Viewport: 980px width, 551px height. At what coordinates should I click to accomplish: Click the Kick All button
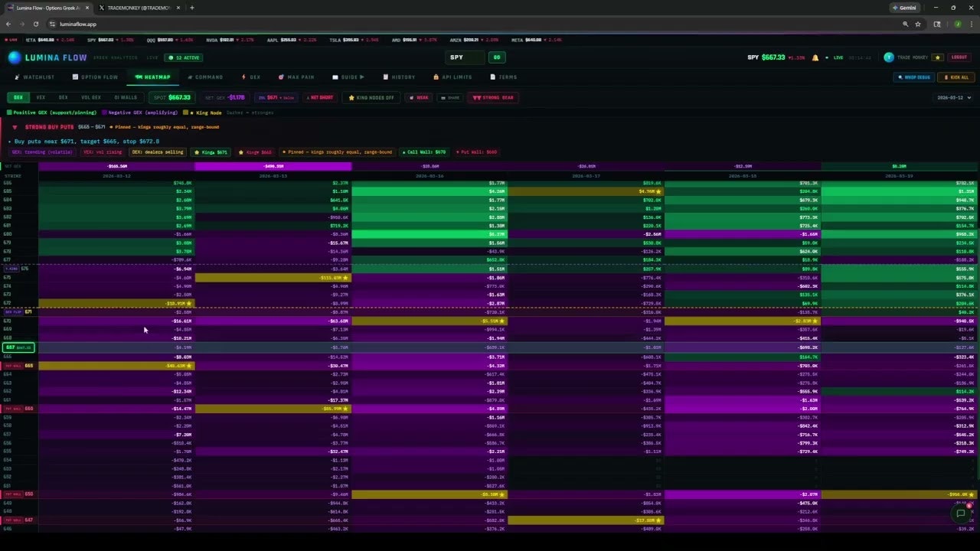pos(957,77)
